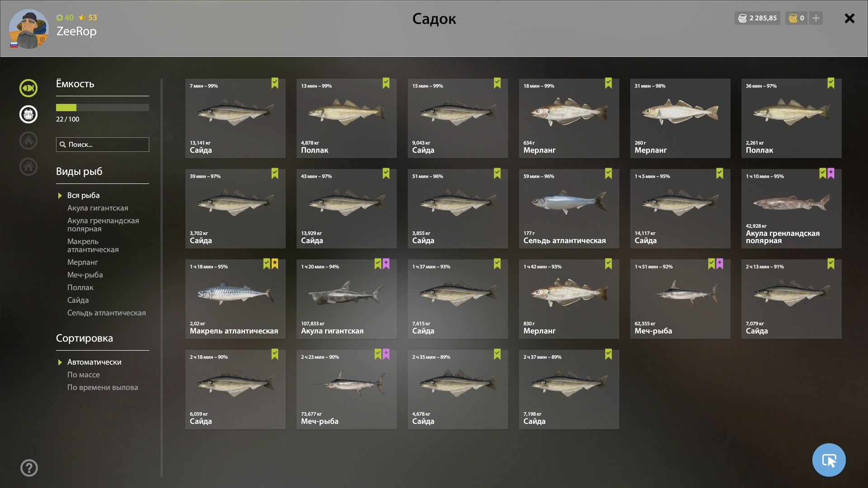Toggle bookmark on 13,141 кг Сайда card
868x488 pixels.
click(275, 83)
